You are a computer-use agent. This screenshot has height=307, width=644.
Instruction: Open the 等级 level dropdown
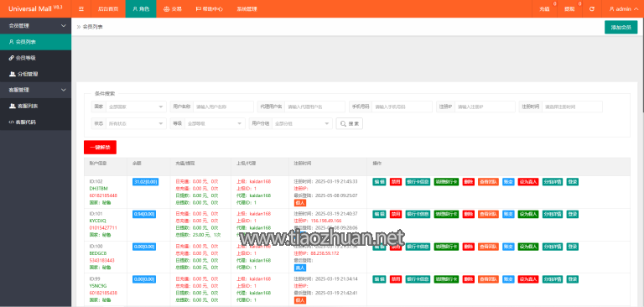[215, 123]
